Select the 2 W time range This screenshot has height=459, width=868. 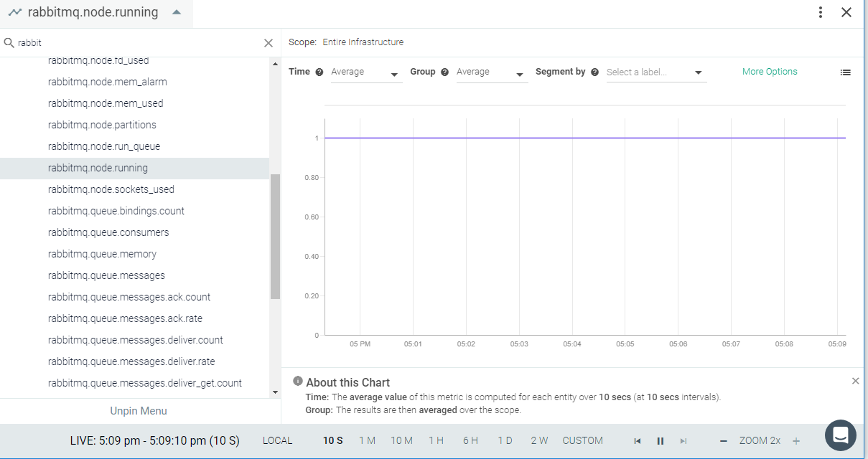click(x=539, y=441)
